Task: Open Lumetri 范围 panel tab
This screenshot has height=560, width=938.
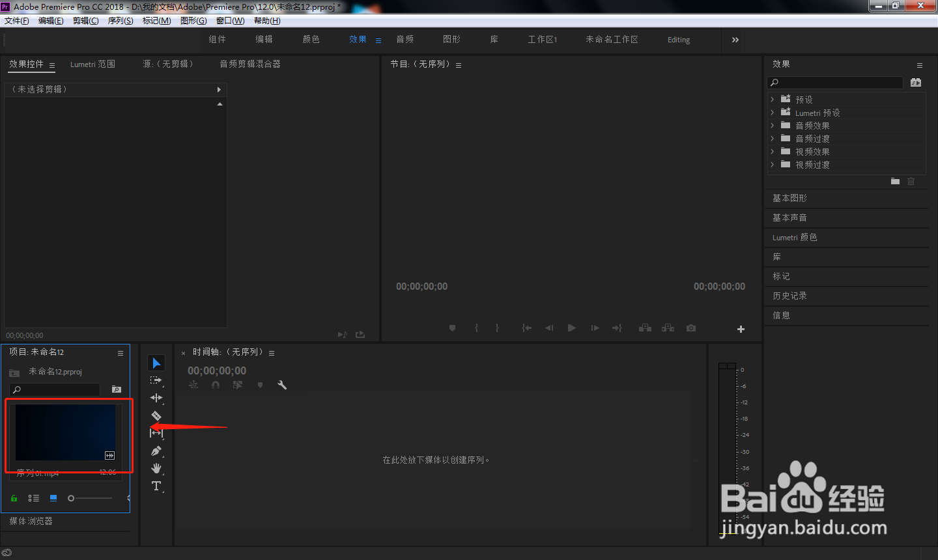Action: click(92, 64)
